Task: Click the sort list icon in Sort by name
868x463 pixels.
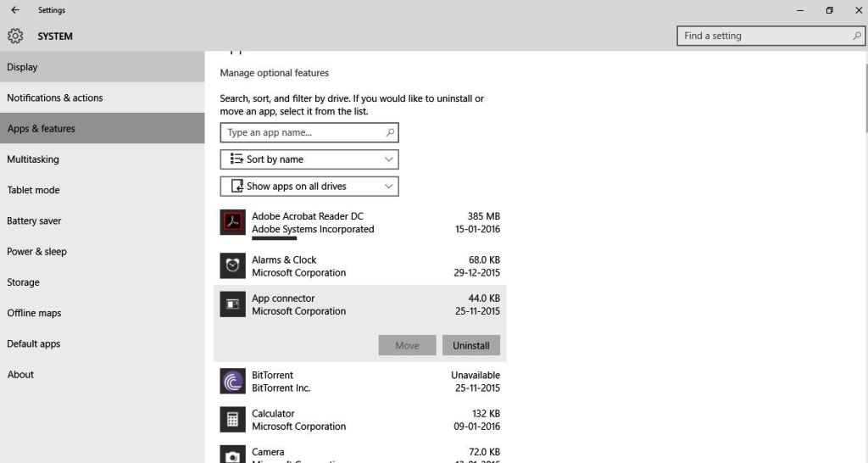Action: point(236,159)
